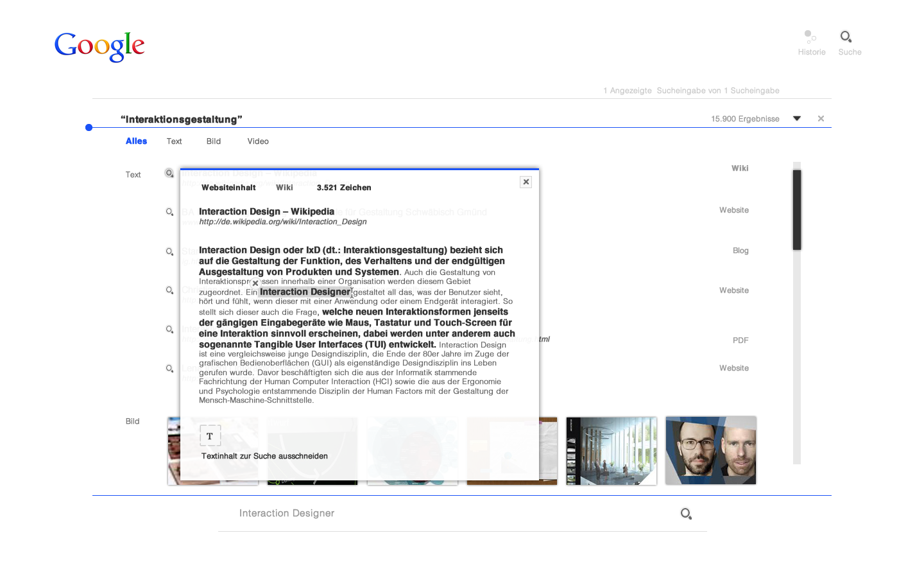Open the dropdown next to 15.900 Ergebnisse
The image size is (924, 578).
click(796, 118)
